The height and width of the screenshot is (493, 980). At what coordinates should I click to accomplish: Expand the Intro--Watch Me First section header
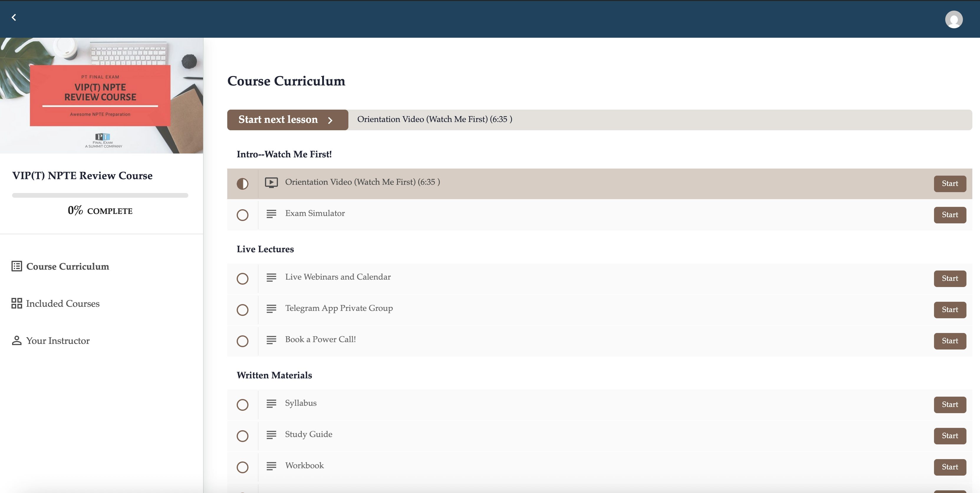284,154
